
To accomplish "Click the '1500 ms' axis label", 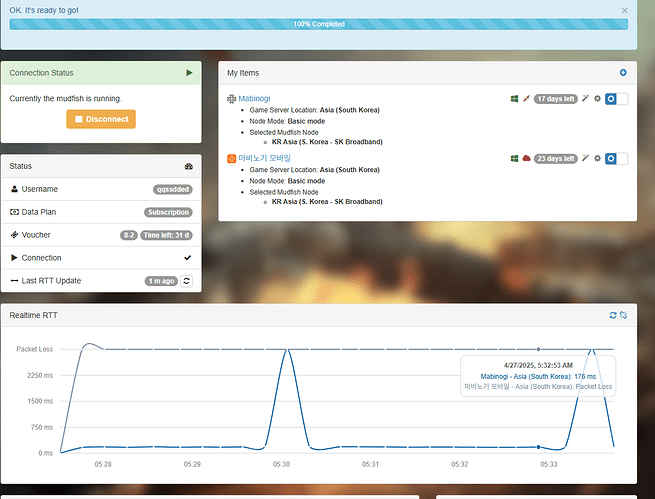I will pyautogui.click(x=40, y=401).
